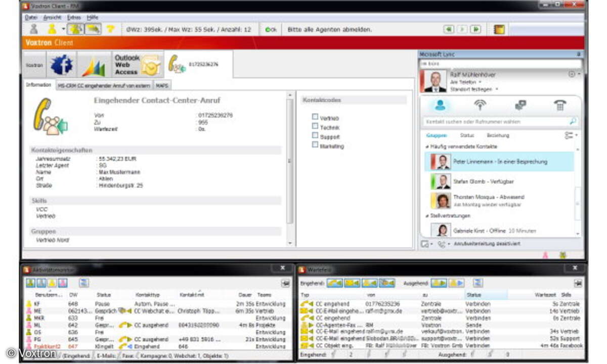
Task: Click the magnifier icon in Lync search
Action: click(x=573, y=121)
